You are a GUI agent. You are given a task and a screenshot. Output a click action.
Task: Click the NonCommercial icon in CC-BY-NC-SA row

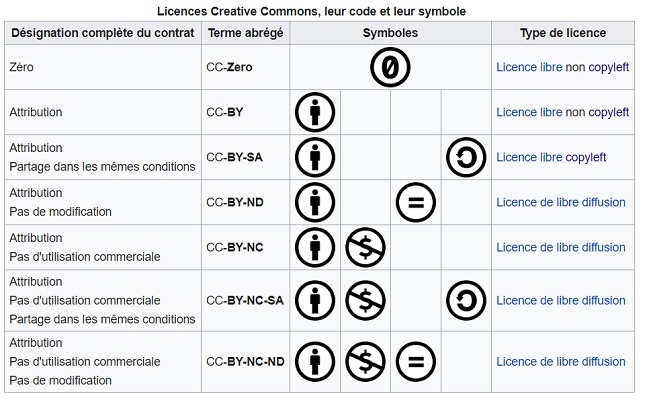click(365, 300)
